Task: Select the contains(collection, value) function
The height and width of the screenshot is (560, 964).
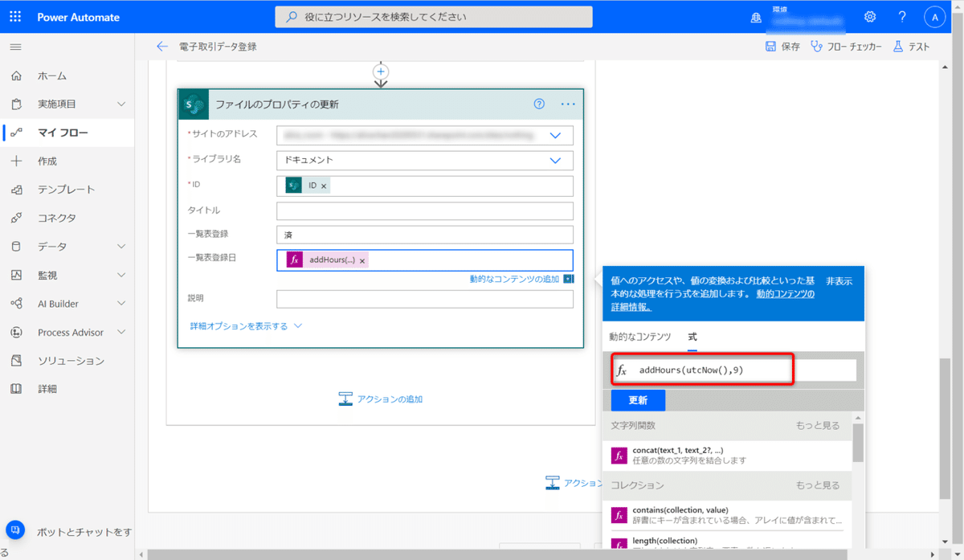Action: pos(727,514)
